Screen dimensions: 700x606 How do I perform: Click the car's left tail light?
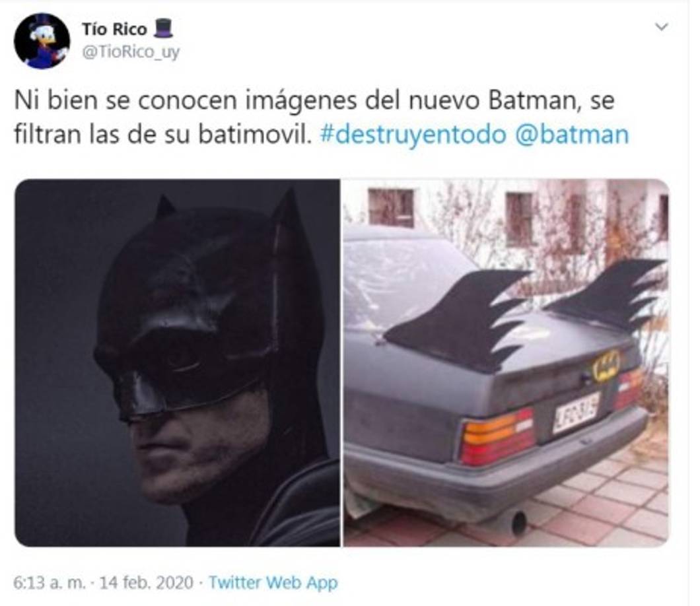[x=497, y=436]
